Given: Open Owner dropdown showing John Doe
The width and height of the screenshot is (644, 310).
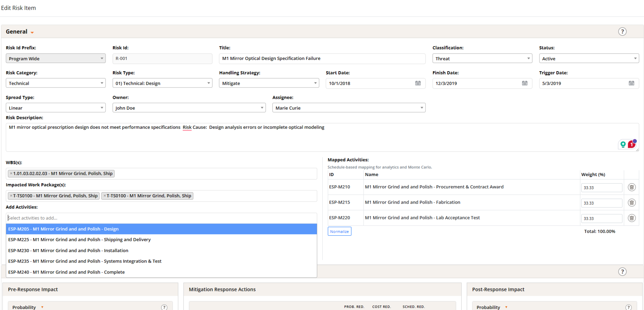Looking at the screenshot, I should tap(189, 108).
